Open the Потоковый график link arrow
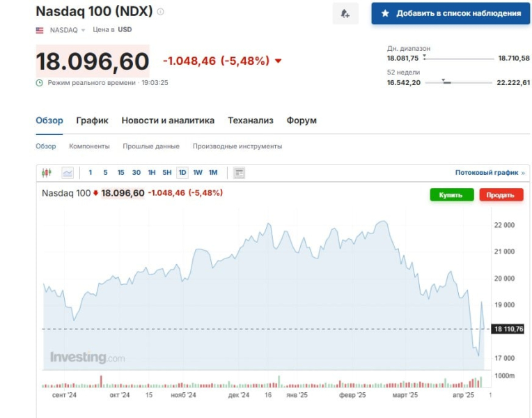532x418 pixels. coord(523,173)
